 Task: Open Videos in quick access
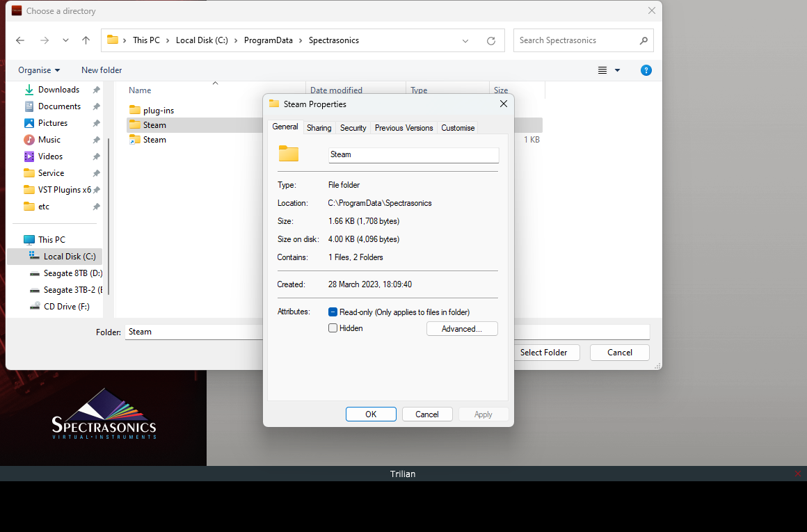click(50, 156)
